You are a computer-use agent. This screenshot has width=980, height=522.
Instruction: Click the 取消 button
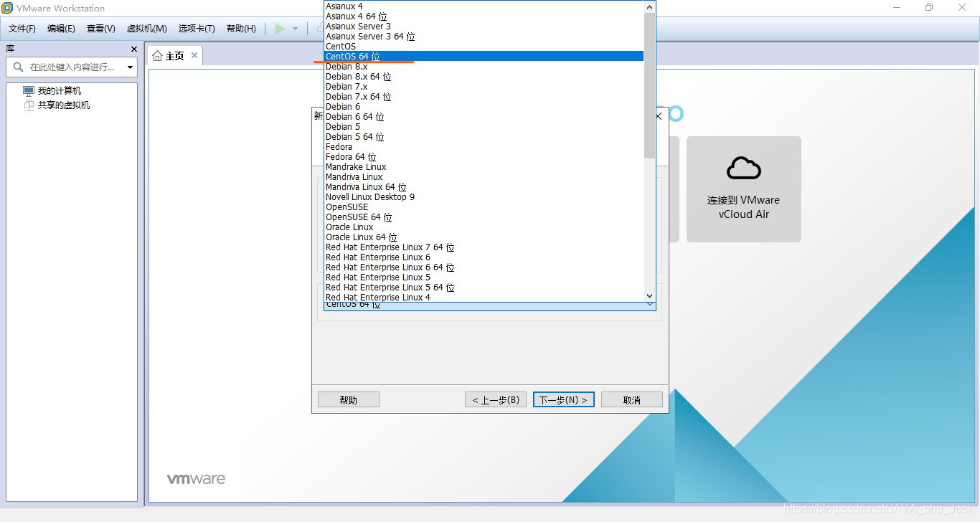point(632,399)
